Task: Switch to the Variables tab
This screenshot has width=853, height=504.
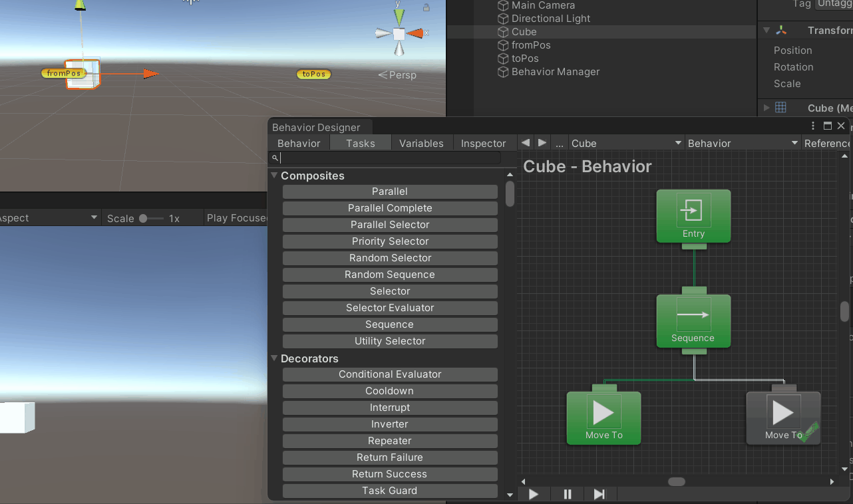Action: (421, 143)
